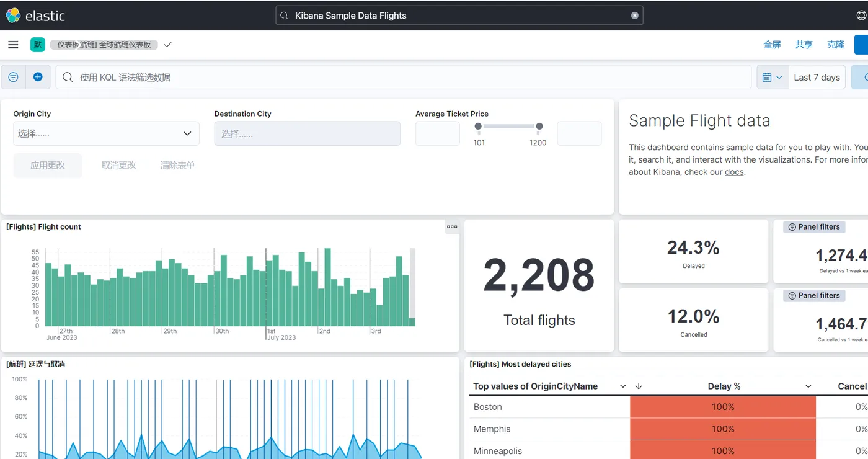Open the Origin City dropdown
The image size is (868, 459).
coord(106,133)
